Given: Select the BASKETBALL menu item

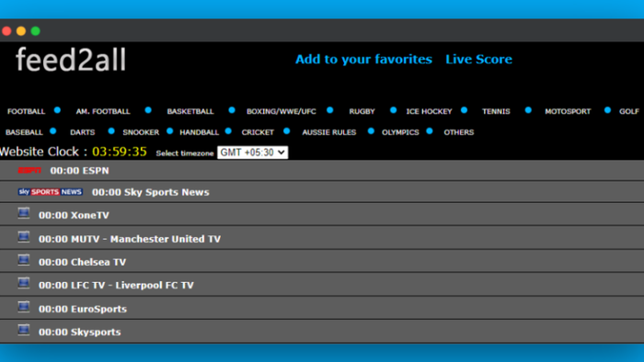Looking at the screenshot, I should click(190, 111).
